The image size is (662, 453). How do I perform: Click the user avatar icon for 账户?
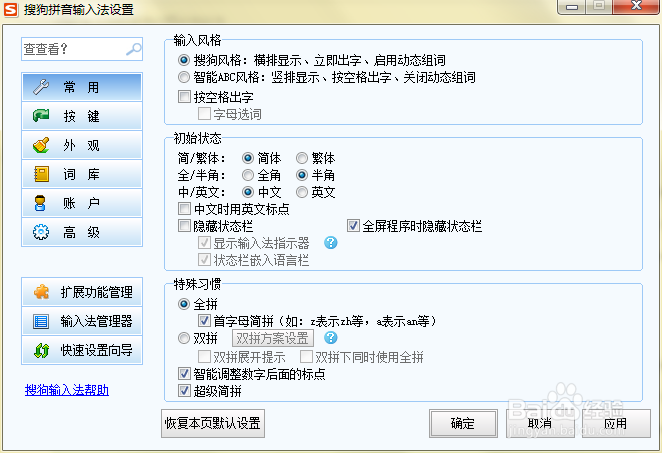(40, 203)
